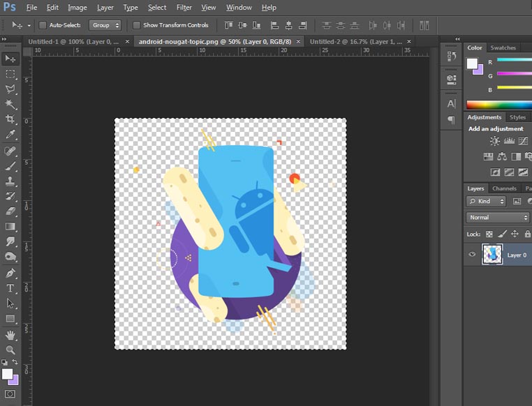The height and width of the screenshot is (406, 532).
Task: Select the Magic Wand tool
Action: [10, 104]
